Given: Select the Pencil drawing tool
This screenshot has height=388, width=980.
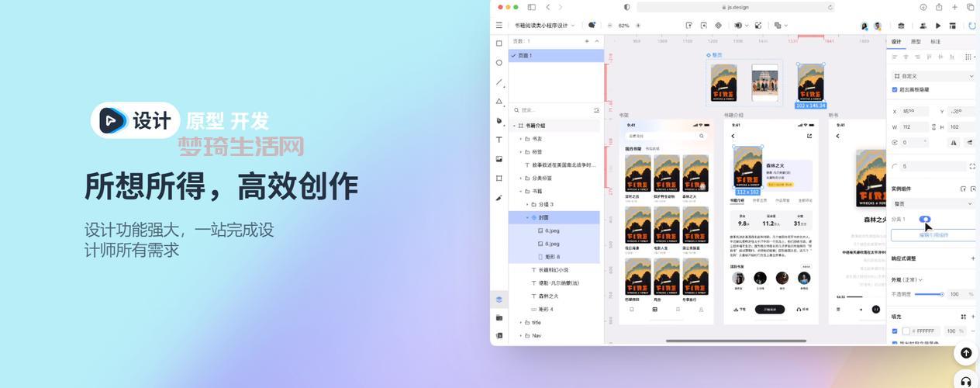Looking at the screenshot, I should [499, 198].
